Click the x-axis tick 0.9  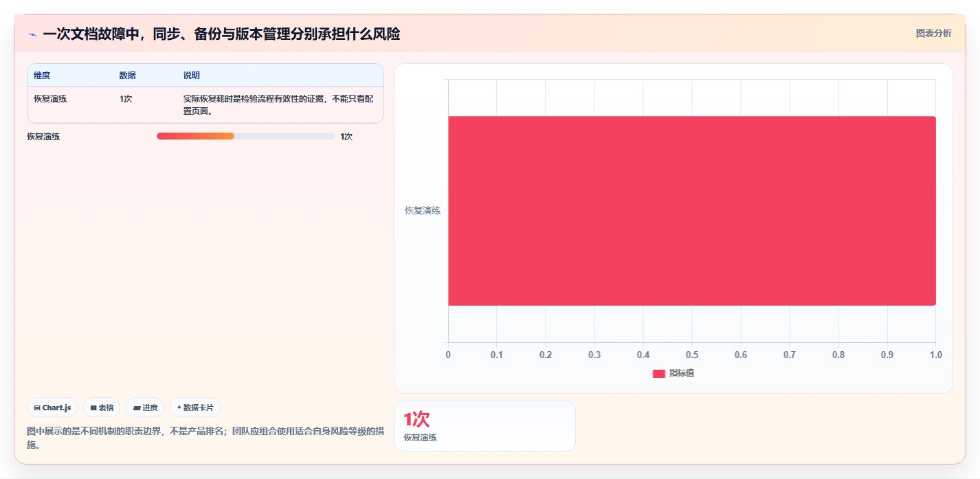click(x=887, y=355)
